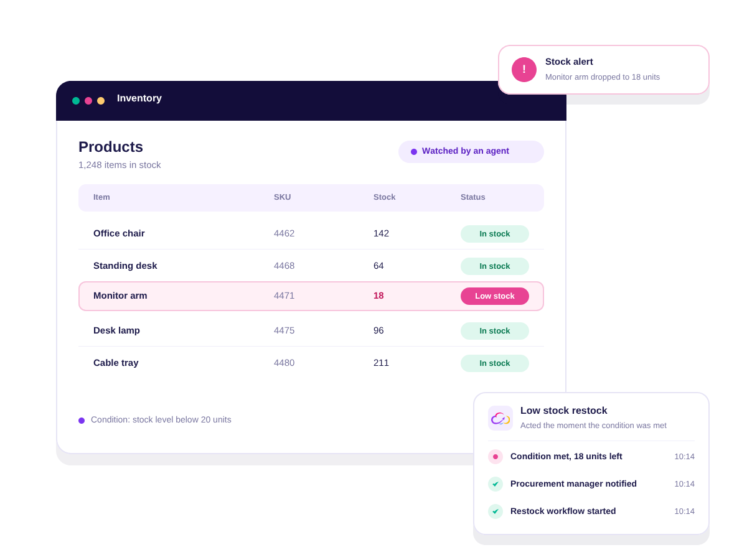This screenshot has height=560, width=747.
Task: Click the Restock workflow started entry
Action: (x=591, y=511)
